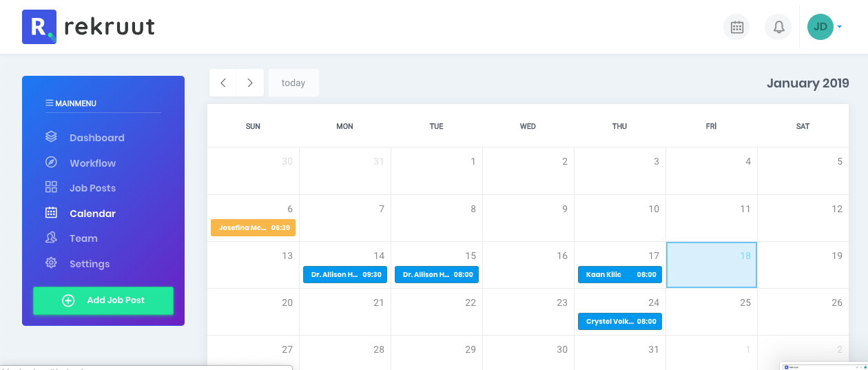Screen dimensions: 868x370
Task: Open the calendar icon in header
Action: [736, 27]
